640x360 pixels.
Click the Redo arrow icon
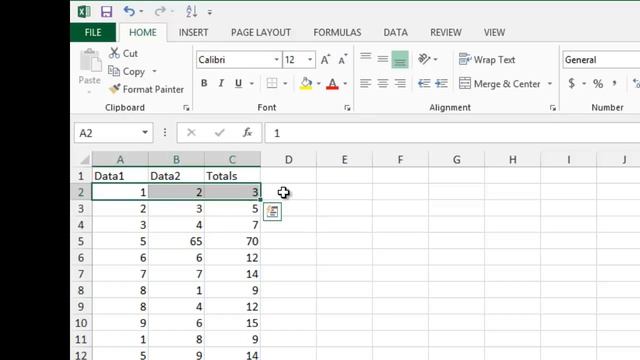tap(160, 11)
